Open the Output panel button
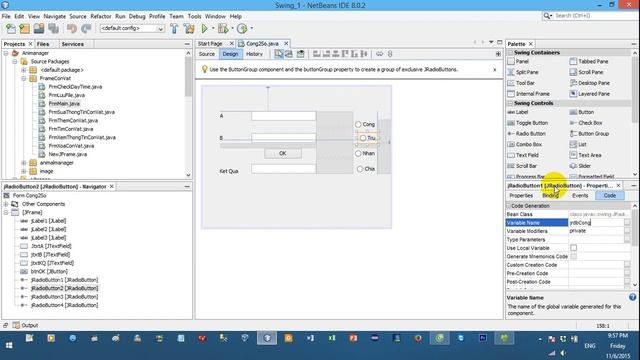Screen dimensions: 640x360 pos(25,325)
